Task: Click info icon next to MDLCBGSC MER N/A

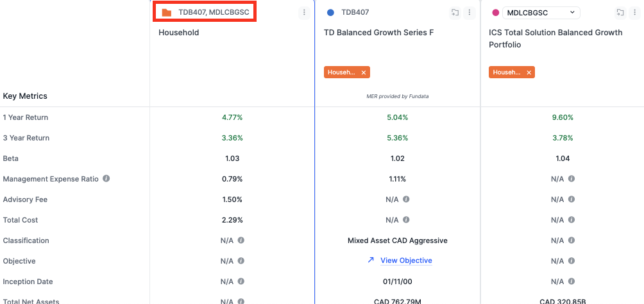Action: [x=571, y=179]
